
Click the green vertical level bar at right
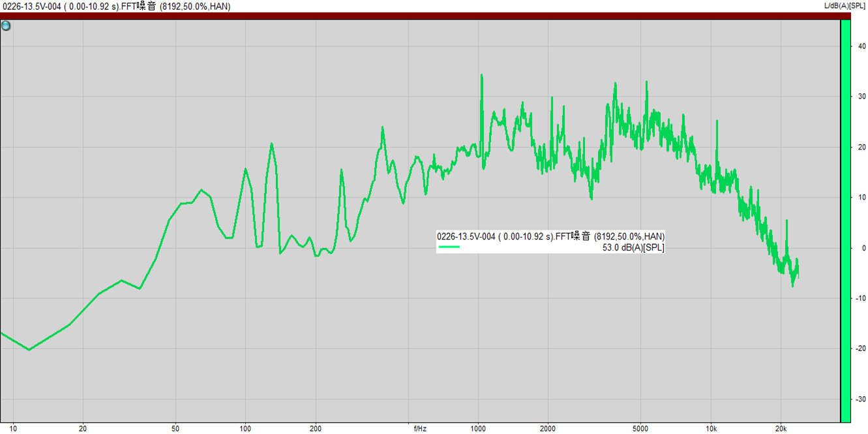pos(845,222)
